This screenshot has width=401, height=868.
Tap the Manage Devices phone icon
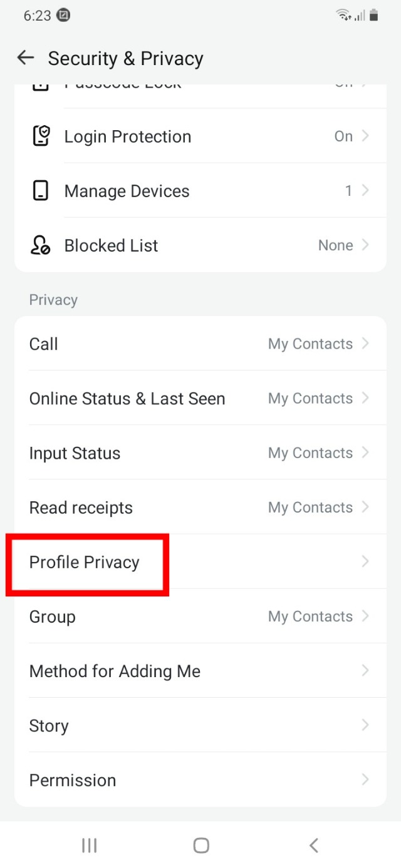(x=41, y=191)
